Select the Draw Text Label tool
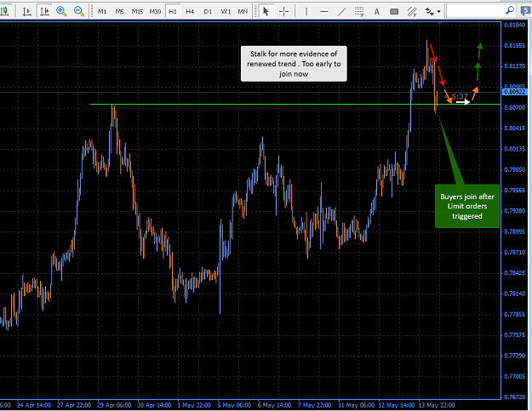This screenshot has height=411, width=532. [394, 12]
